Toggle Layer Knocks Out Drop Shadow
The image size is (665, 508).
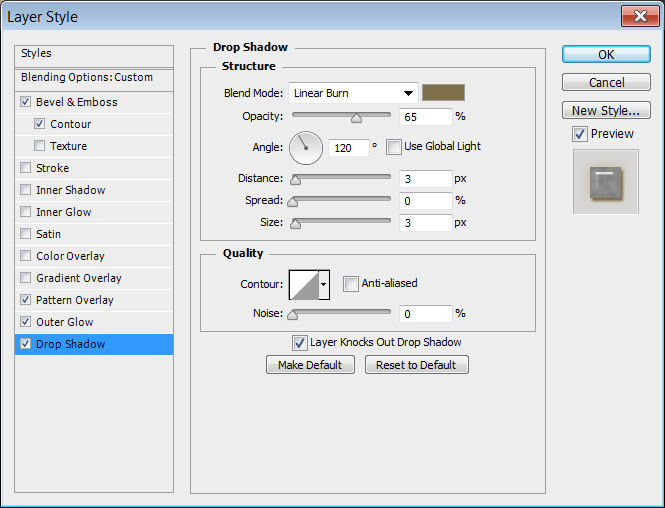pyautogui.click(x=299, y=343)
